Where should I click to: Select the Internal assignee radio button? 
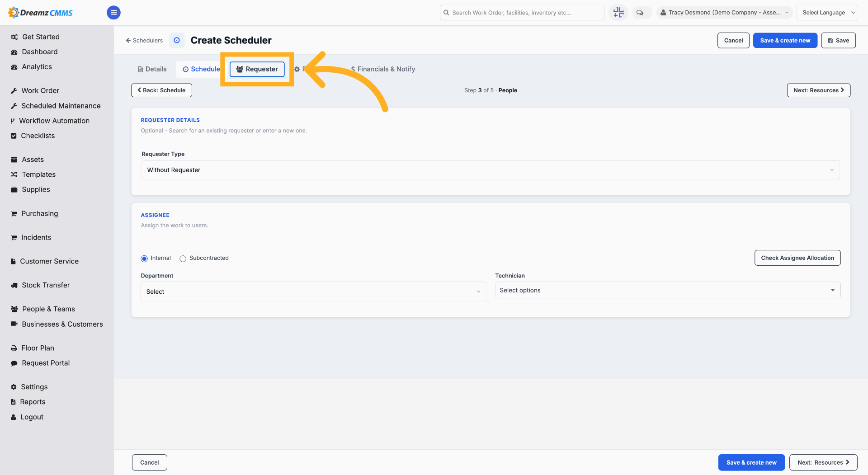(144, 259)
